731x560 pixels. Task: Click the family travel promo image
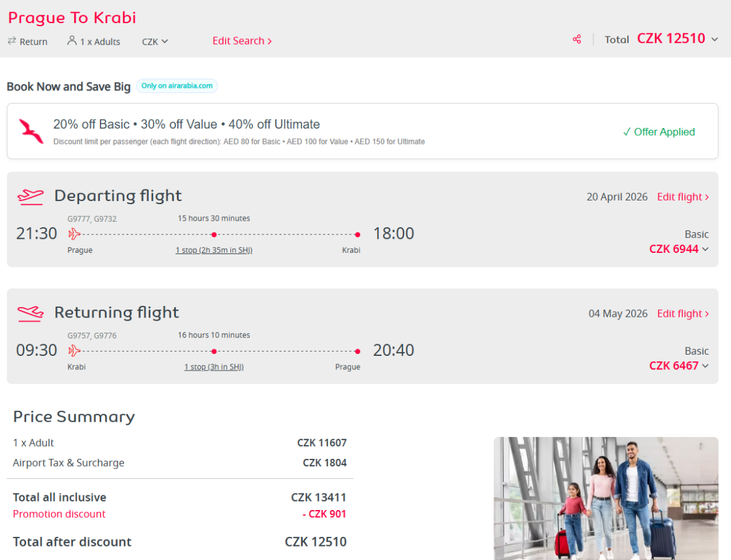606,498
